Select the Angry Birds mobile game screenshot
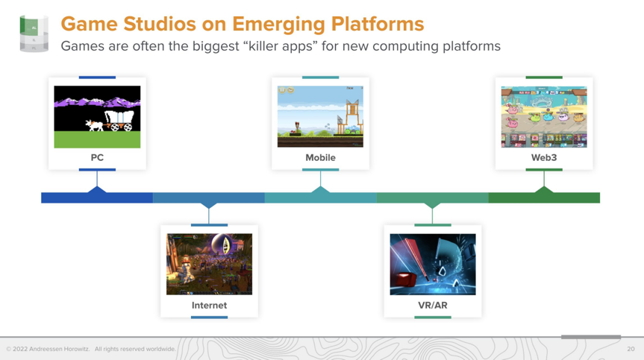 [x=320, y=116]
